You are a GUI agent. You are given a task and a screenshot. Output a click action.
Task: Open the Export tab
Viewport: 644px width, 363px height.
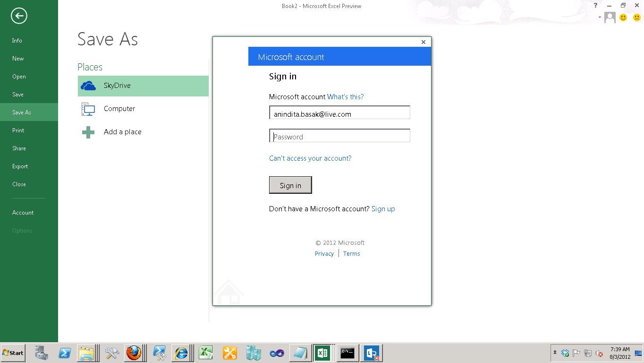point(29,166)
